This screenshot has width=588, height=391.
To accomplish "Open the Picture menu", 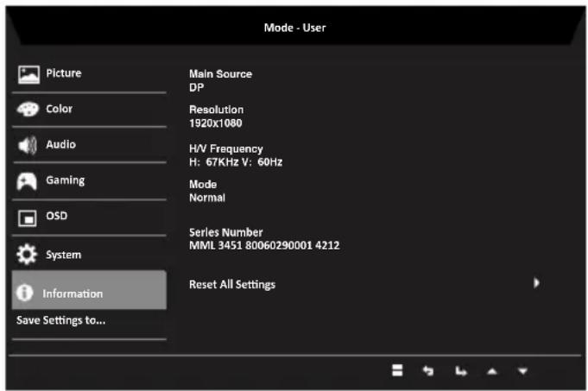I will [89, 74].
